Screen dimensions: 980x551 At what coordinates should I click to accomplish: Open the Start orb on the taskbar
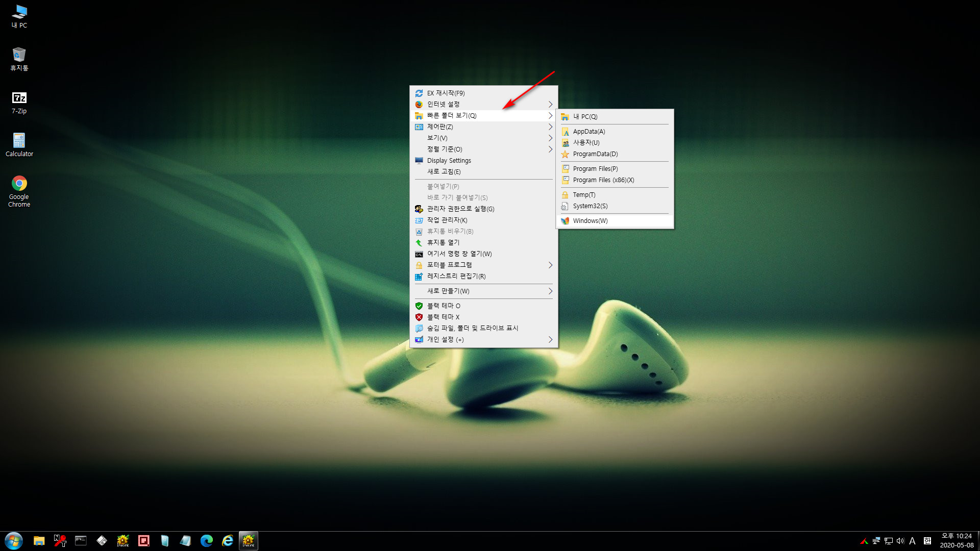[x=14, y=541]
